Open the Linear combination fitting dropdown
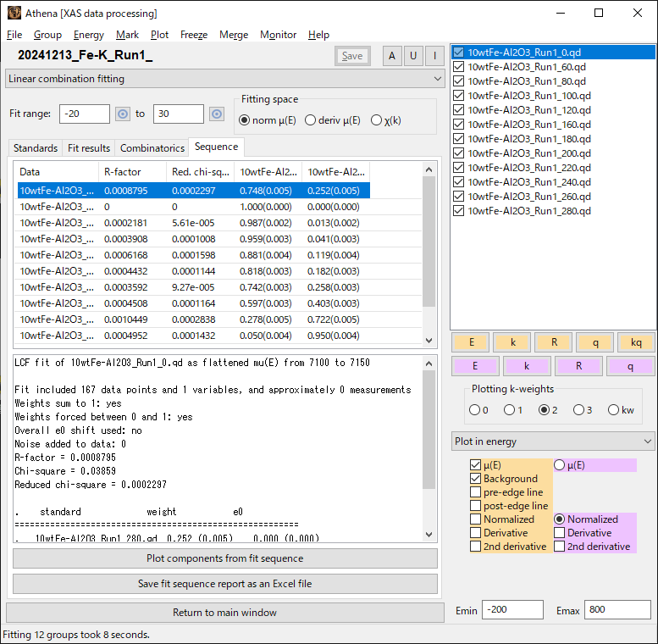 (225, 79)
